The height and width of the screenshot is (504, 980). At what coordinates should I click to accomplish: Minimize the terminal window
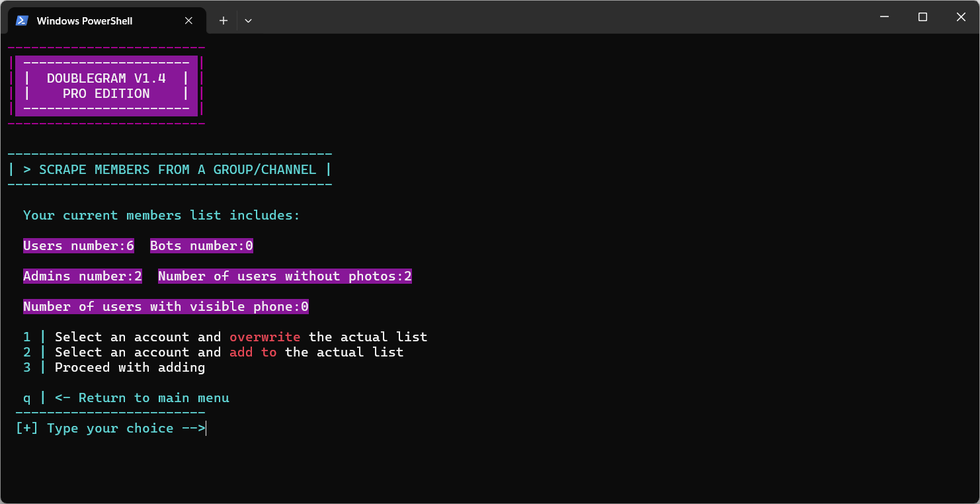tap(884, 17)
